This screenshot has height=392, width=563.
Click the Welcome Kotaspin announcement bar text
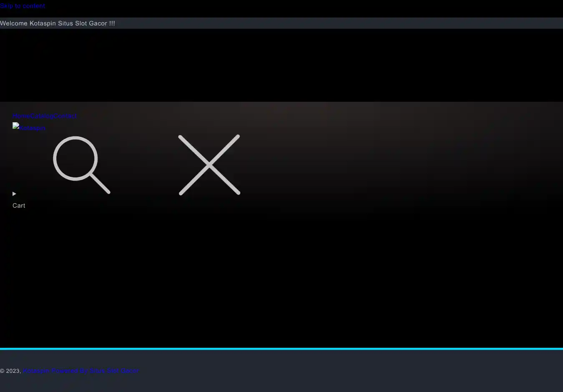pyautogui.click(x=58, y=23)
